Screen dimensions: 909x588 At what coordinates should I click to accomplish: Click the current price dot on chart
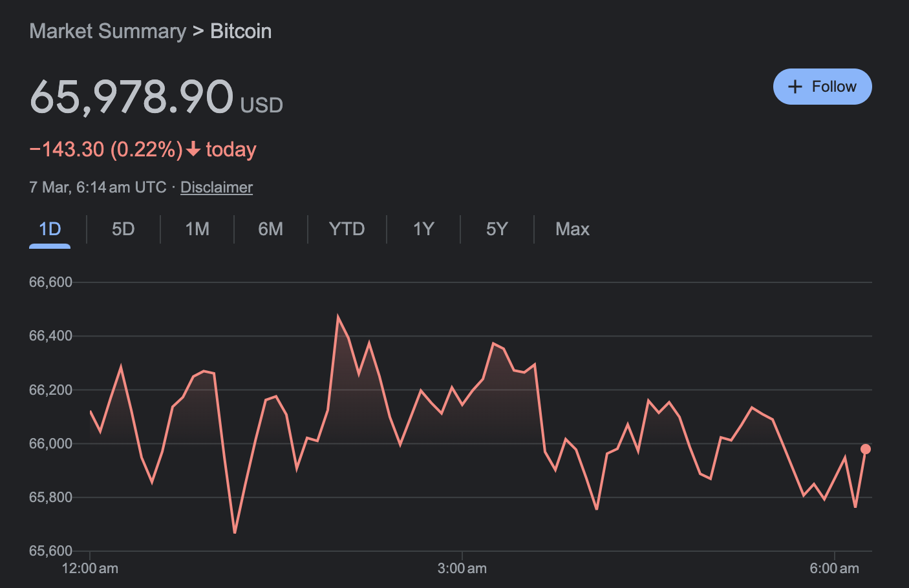(x=866, y=449)
